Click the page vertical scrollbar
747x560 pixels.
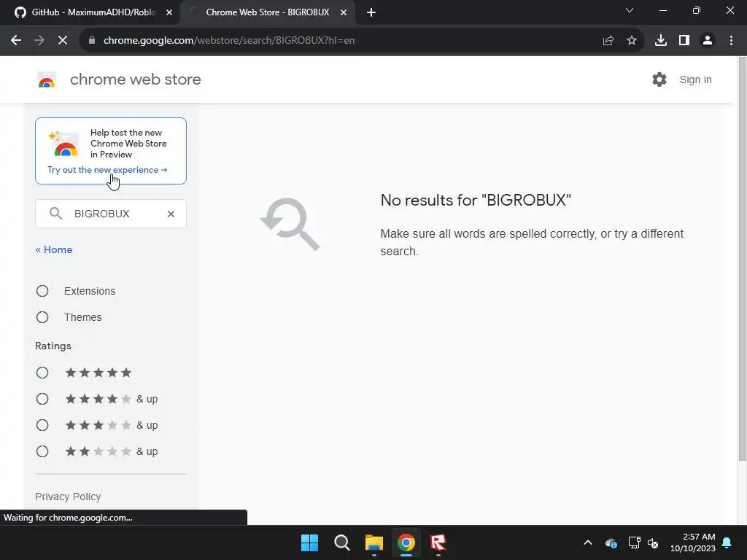click(742, 259)
